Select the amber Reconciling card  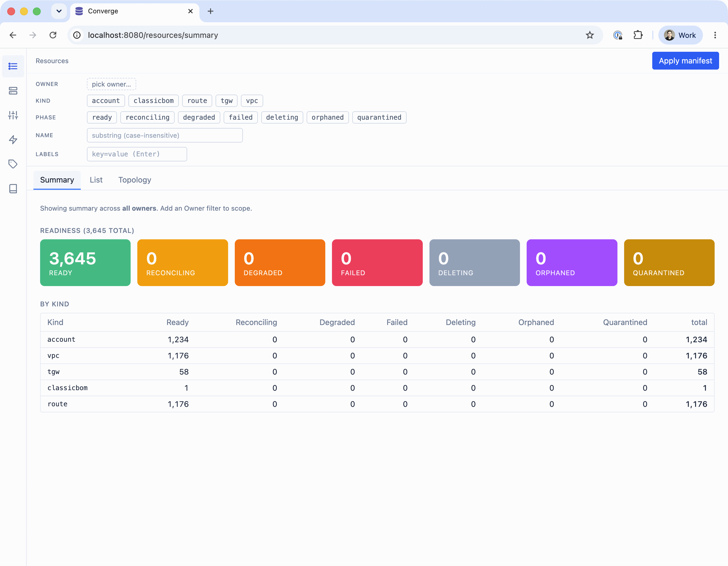tap(183, 262)
